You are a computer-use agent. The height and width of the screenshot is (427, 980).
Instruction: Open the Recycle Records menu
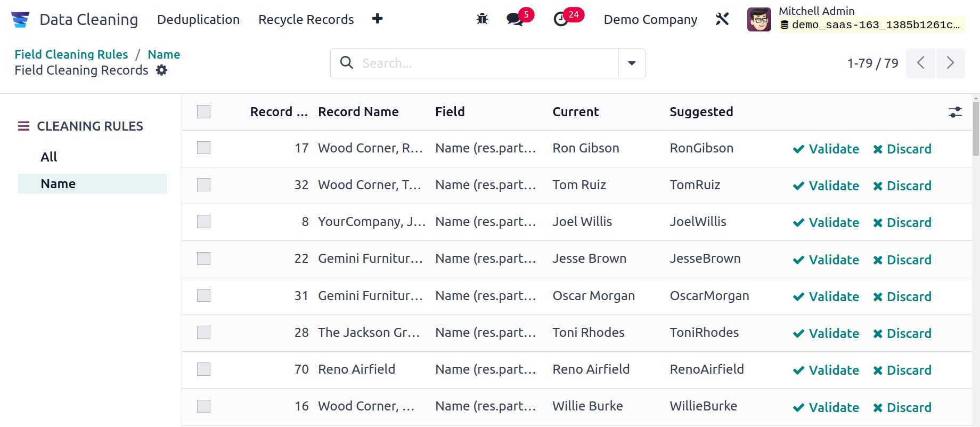click(306, 20)
